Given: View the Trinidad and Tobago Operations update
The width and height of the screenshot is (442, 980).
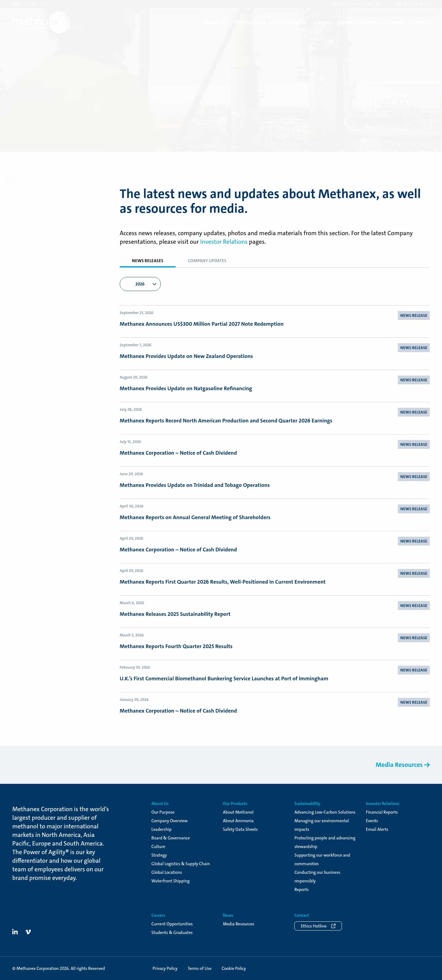Looking at the screenshot, I should coord(195,485).
